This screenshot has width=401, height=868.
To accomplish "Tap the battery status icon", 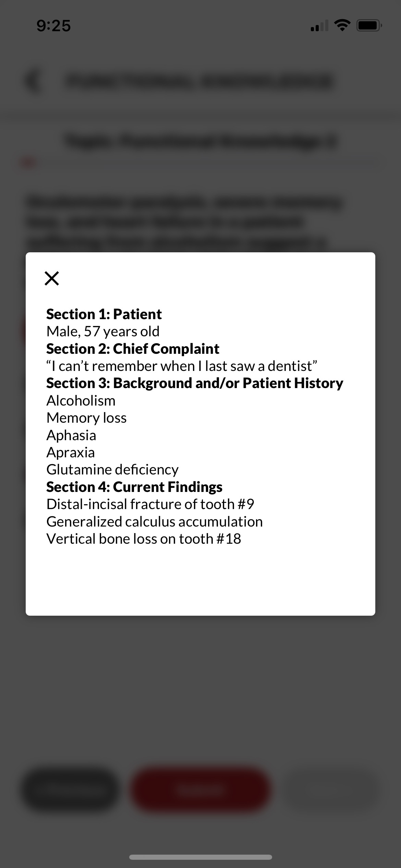I will pos(369,25).
